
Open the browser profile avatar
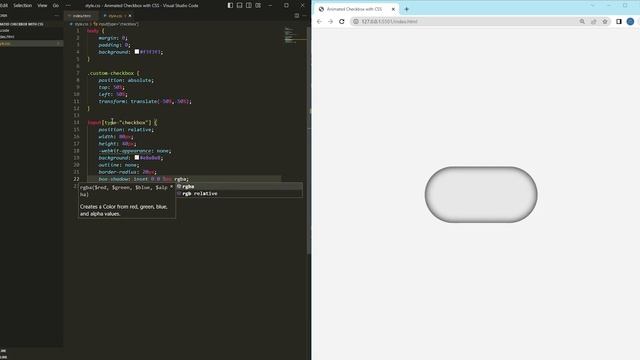coord(630,22)
